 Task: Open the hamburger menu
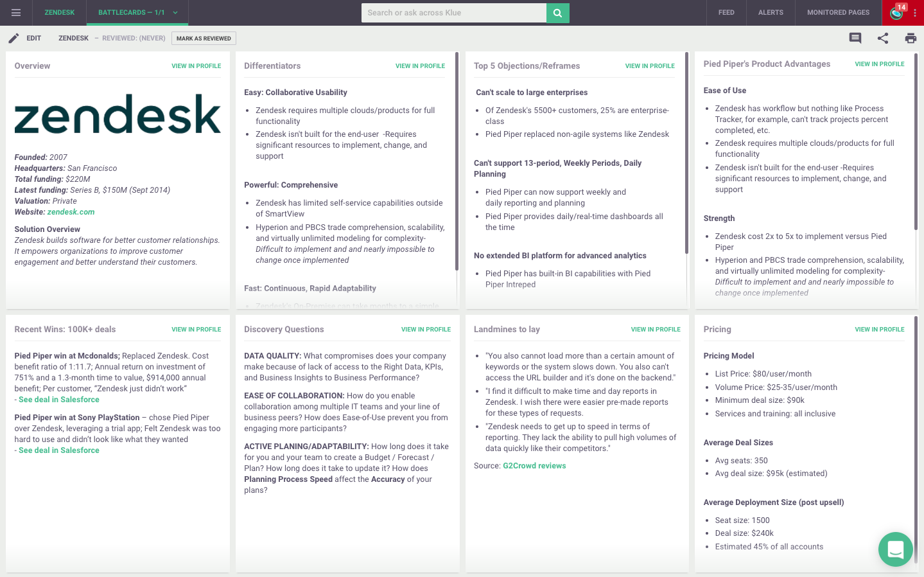(x=16, y=12)
